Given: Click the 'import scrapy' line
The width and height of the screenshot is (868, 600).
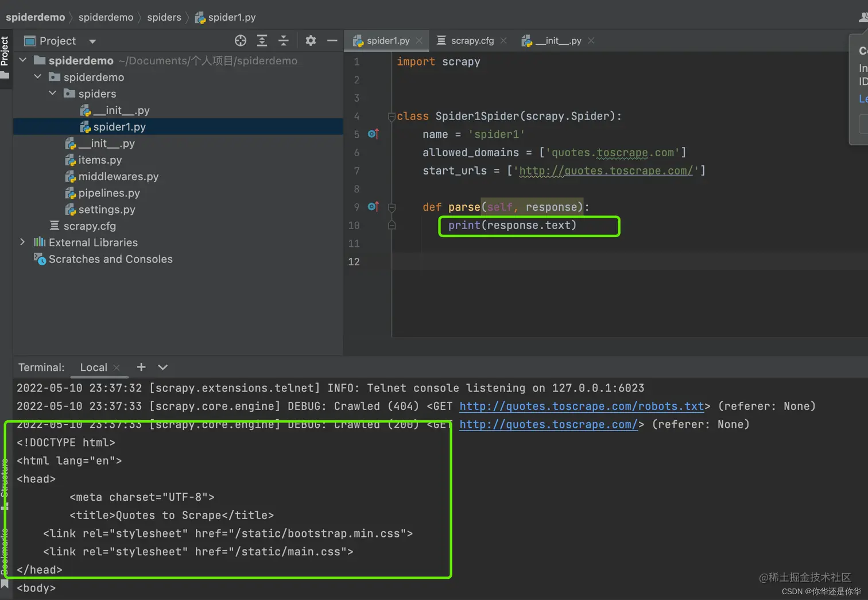Looking at the screenshot, I should pos(439,61).
